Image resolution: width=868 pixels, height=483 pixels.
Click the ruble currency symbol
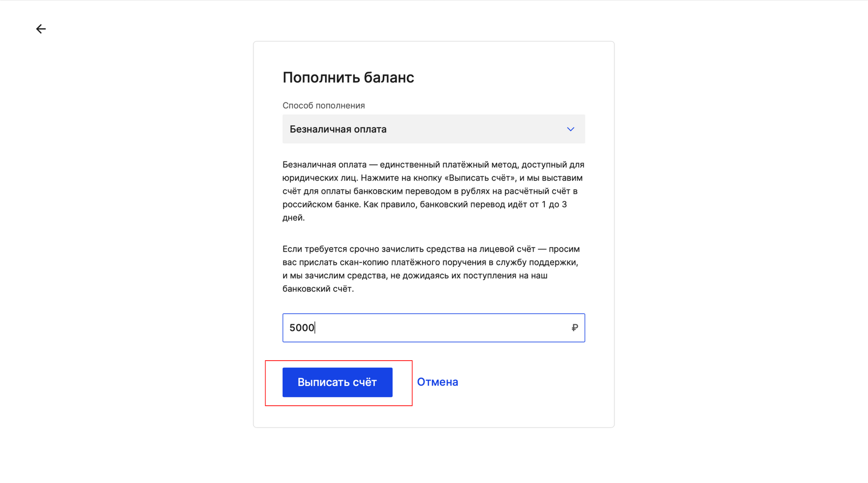pos(575,328)
